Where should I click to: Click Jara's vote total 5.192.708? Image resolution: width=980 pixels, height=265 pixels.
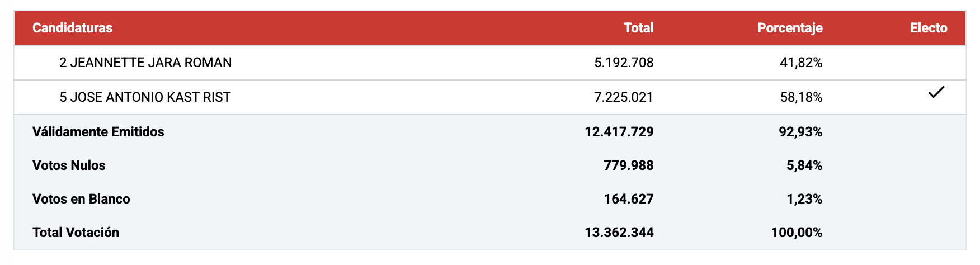(623, 63)
